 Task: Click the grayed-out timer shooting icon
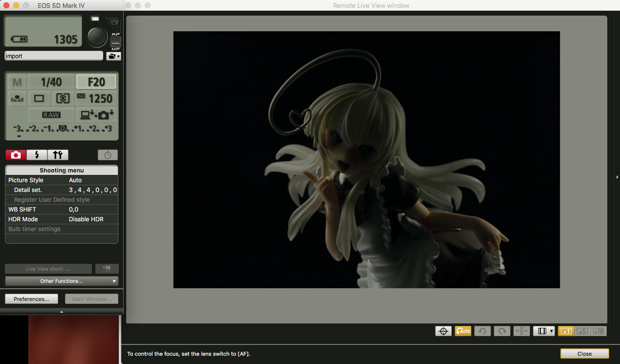tap(108, 155)
